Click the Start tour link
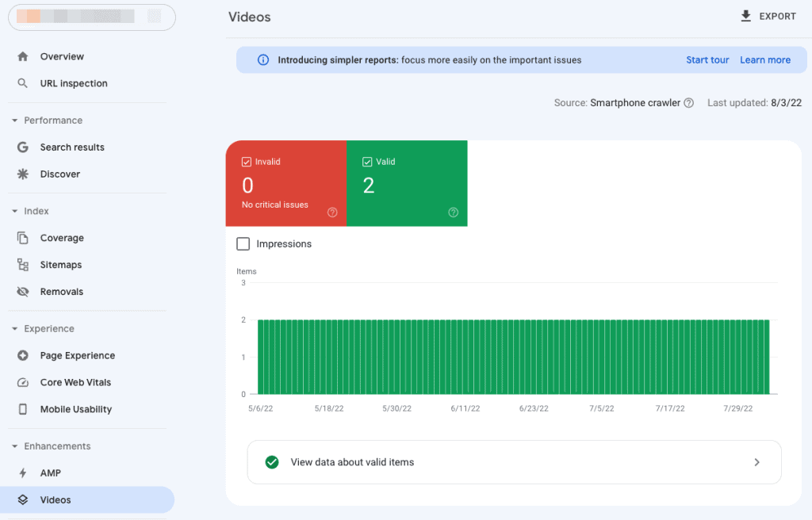Image resolution: width=812 pixels, height=520 pixels. pos(707,59)
